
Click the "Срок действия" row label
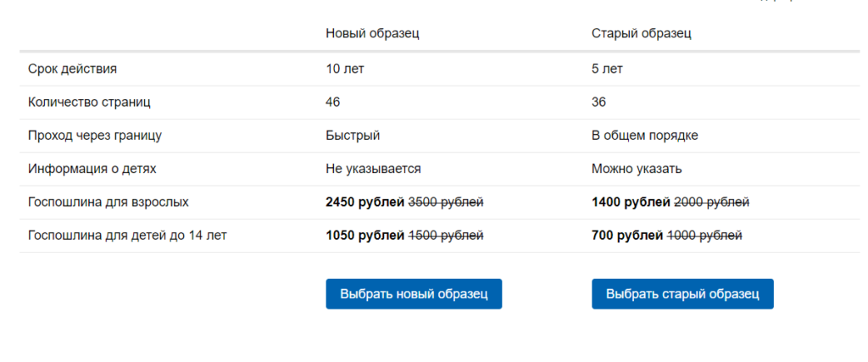(x=72, y=69)
